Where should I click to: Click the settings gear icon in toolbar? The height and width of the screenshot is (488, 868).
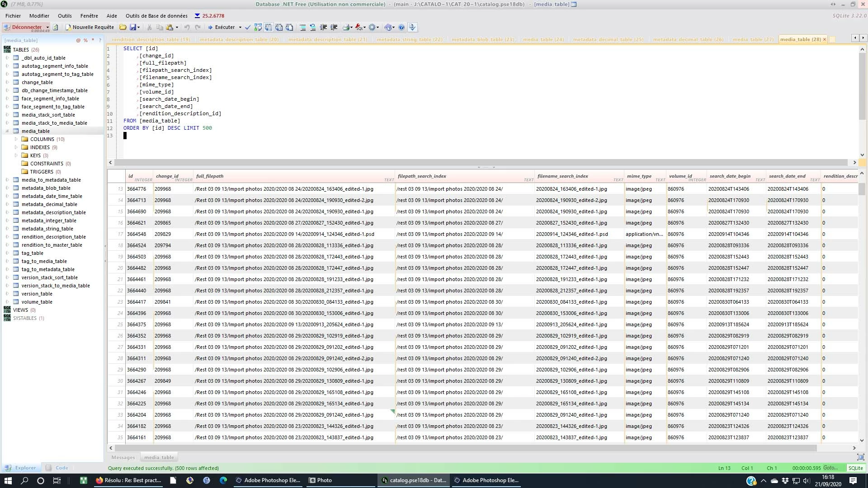[372, 27]
